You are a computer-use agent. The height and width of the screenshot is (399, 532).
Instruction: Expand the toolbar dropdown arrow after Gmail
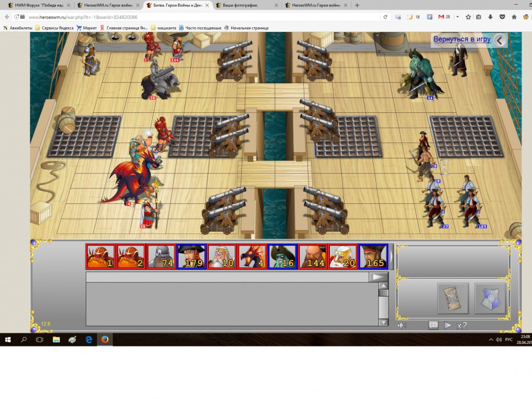click(x=458, y=17)
